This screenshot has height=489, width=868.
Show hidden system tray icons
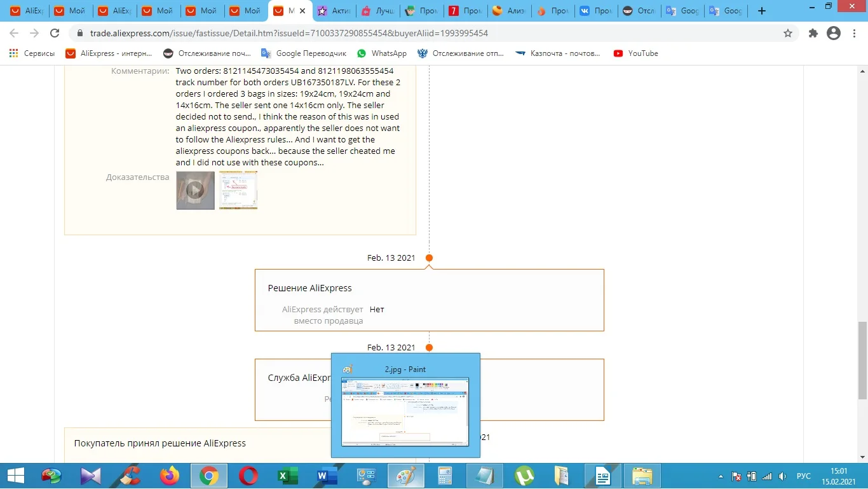coord(721,476)
